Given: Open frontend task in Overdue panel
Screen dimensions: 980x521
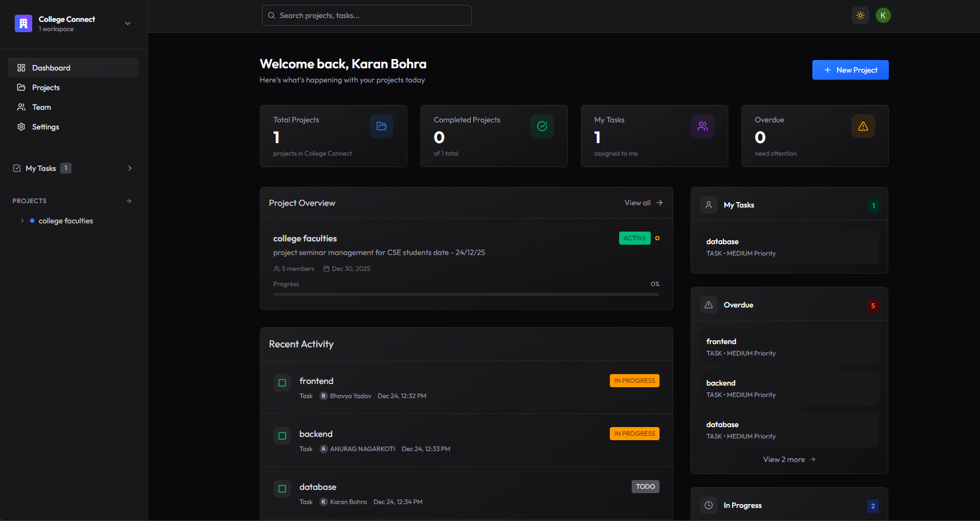Looking at the screenshot, I should (789, 347).
